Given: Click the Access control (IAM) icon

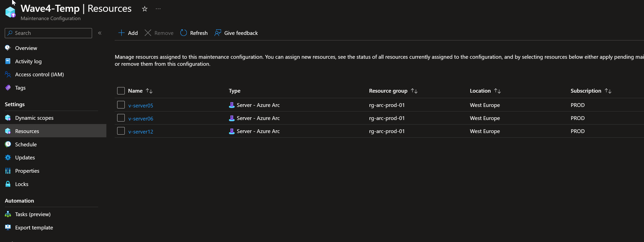Looking at the screenshot, I should pos(8,74).
